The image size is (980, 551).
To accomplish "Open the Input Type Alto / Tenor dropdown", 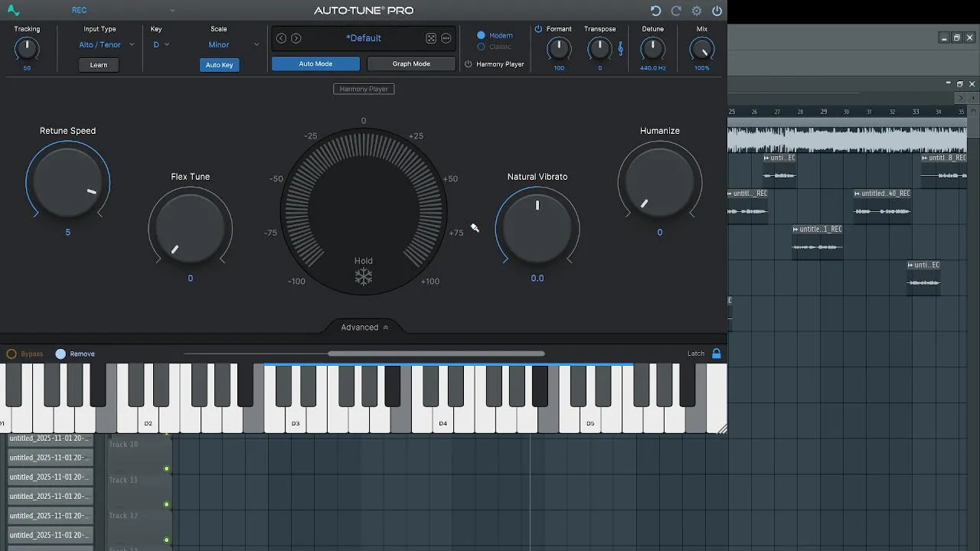I will click(106, 45).
